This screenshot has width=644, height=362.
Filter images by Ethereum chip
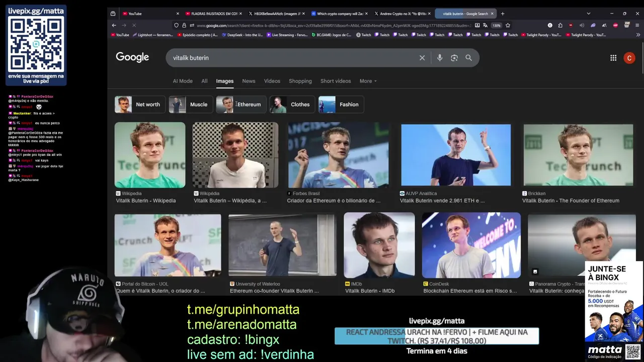[x=241, y=105]
